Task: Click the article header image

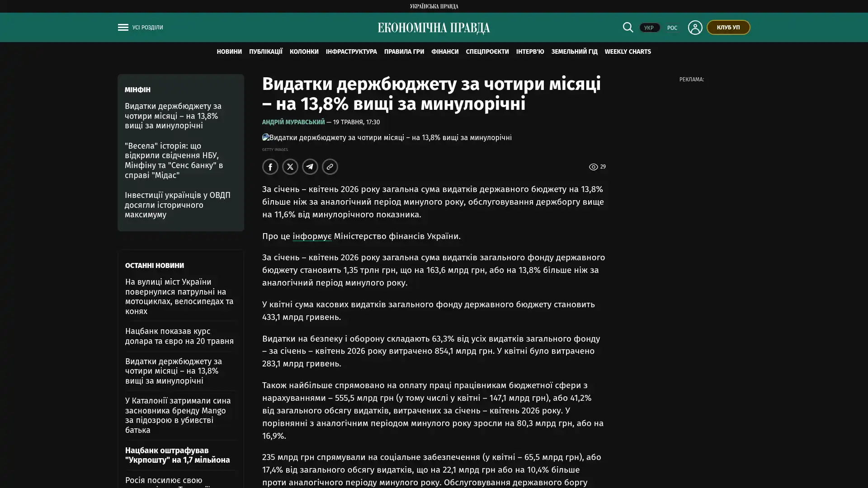Action: point(387,137)
